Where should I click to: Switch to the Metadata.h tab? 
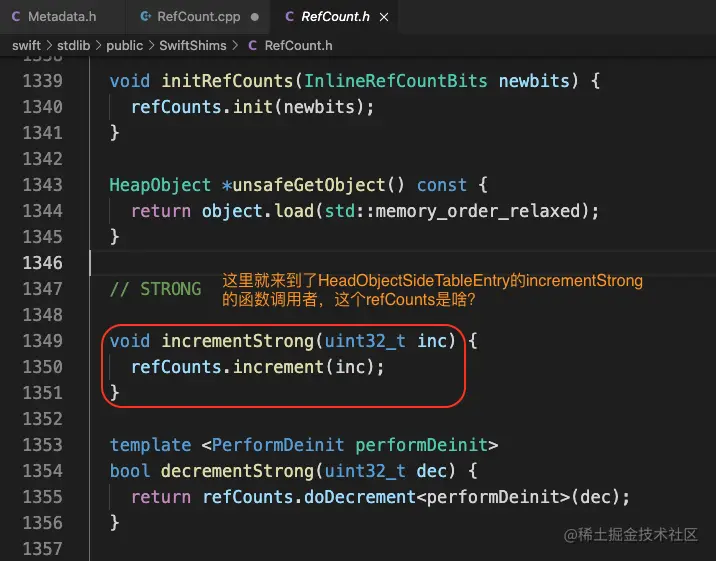tap(62, 17)
